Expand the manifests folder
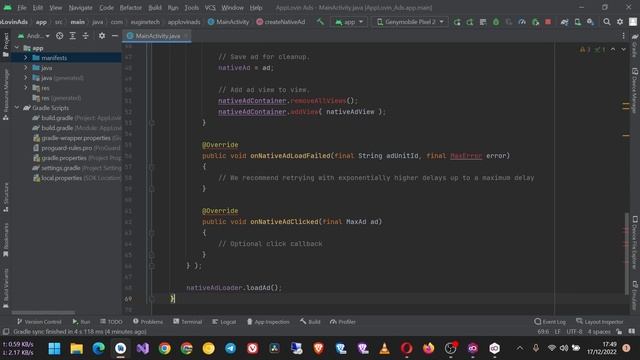640x360 pixels. coord(25,58)
